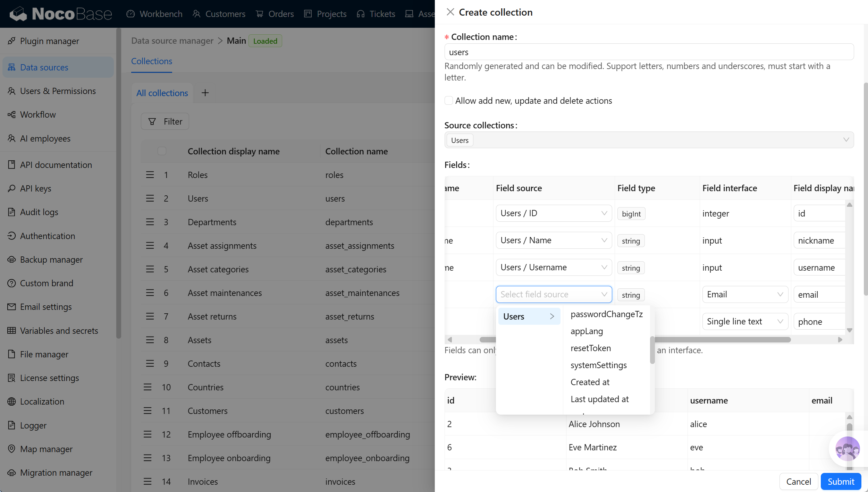Open the Single line text interface dropdown
Viewport: 868px width, 492px height.
(745, 321)
